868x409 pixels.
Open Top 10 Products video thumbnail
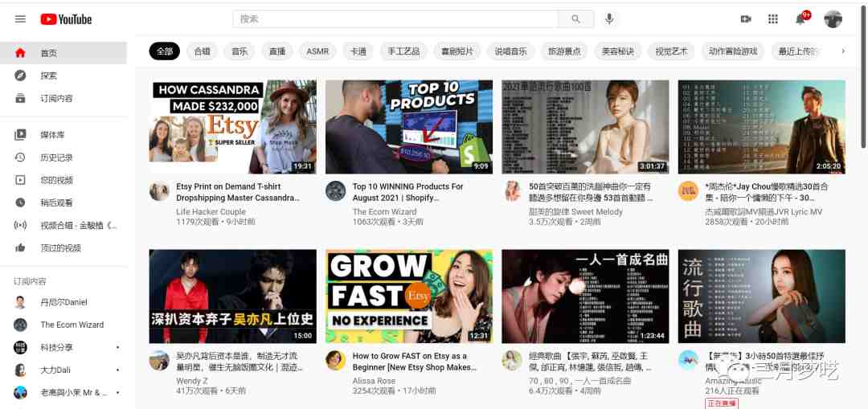(409, 127)
